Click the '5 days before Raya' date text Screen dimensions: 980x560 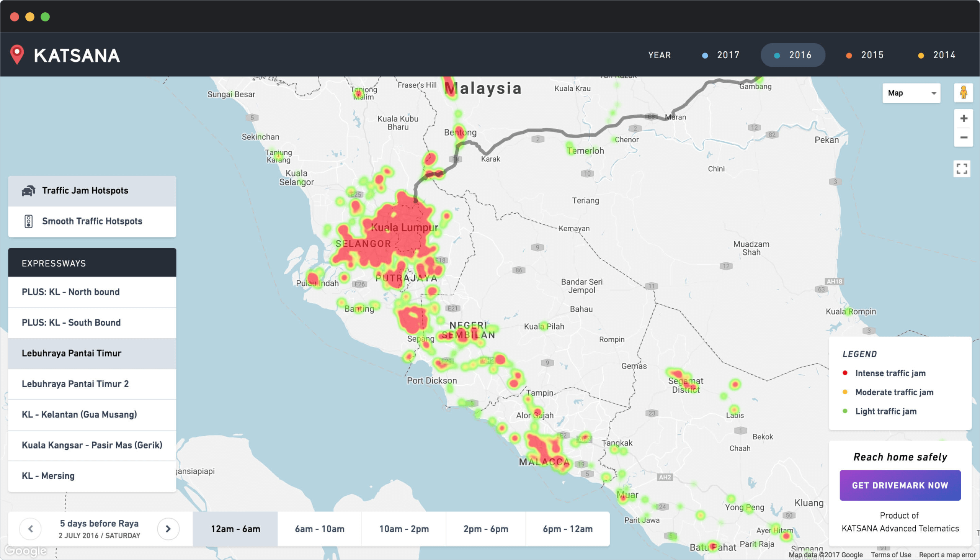pyautogui.click(x=99, y=524)
